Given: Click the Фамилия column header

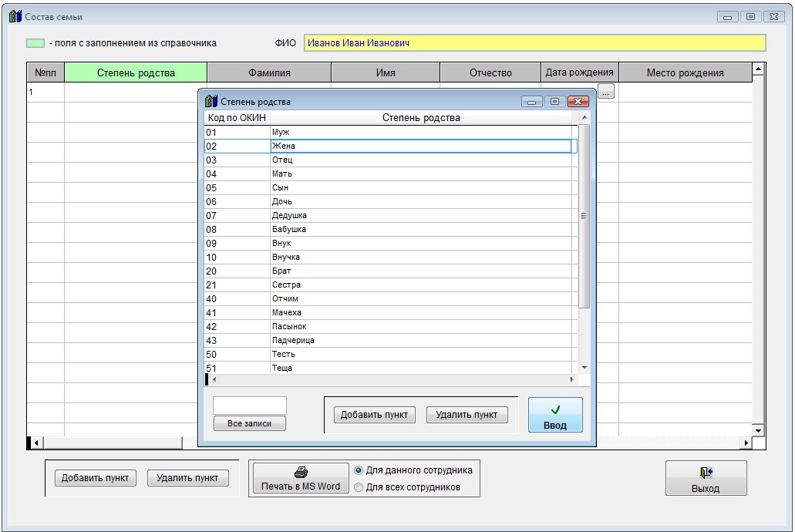Looking at the screenshot, I should point(269,72).
